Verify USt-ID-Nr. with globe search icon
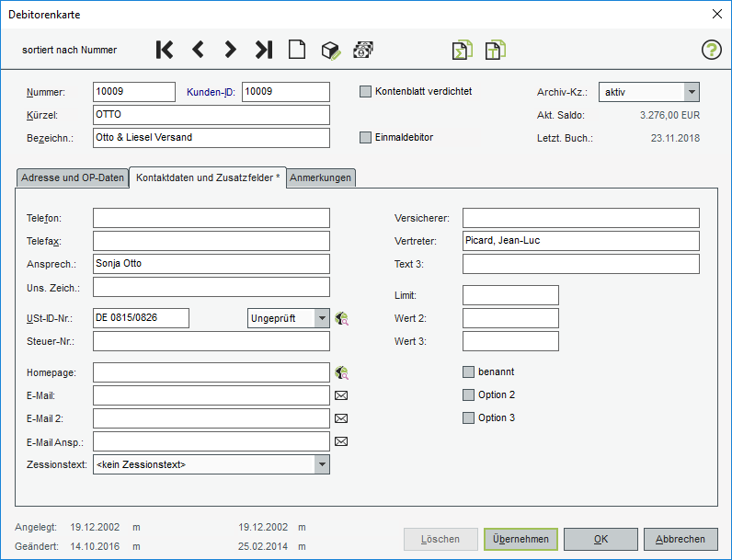732x560 pixels. click(x=342, y=319)
